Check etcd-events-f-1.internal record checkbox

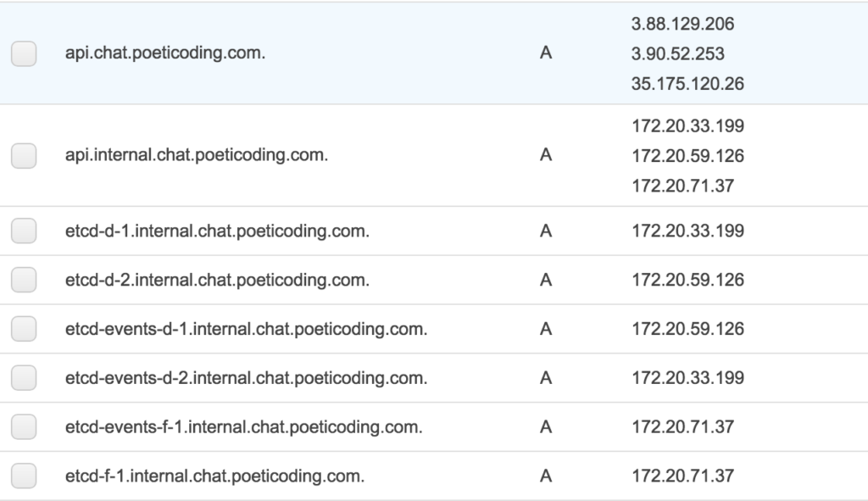[24, 426]
